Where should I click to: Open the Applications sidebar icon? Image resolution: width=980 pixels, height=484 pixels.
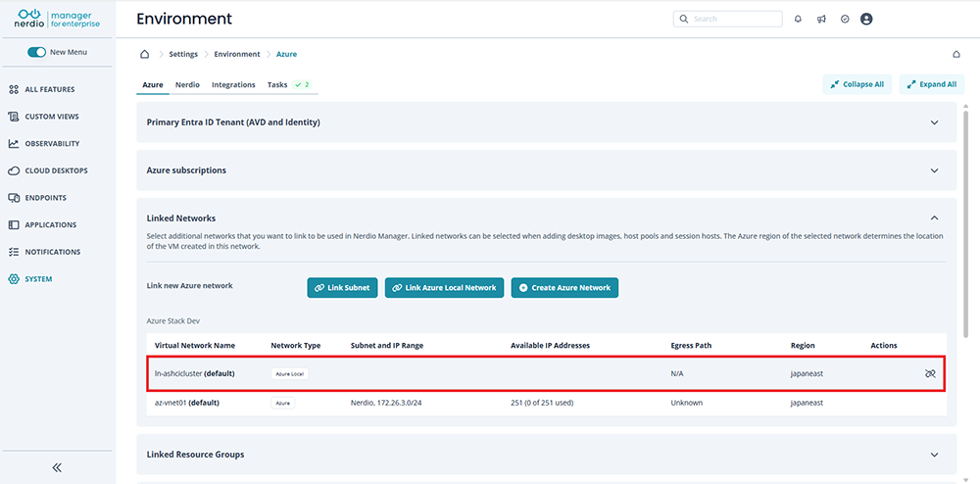click(x=14, y=224)
